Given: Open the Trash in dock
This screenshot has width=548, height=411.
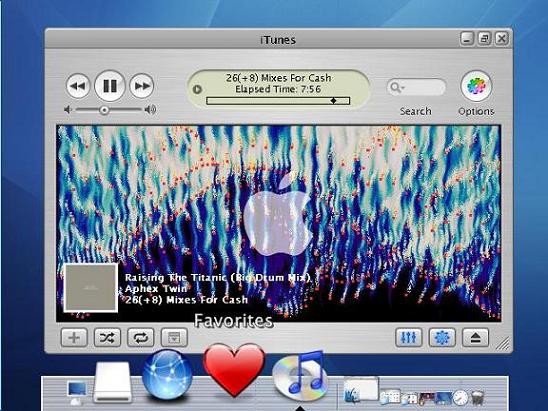Looking at the screenshot, I should click(x=477, y=397).
